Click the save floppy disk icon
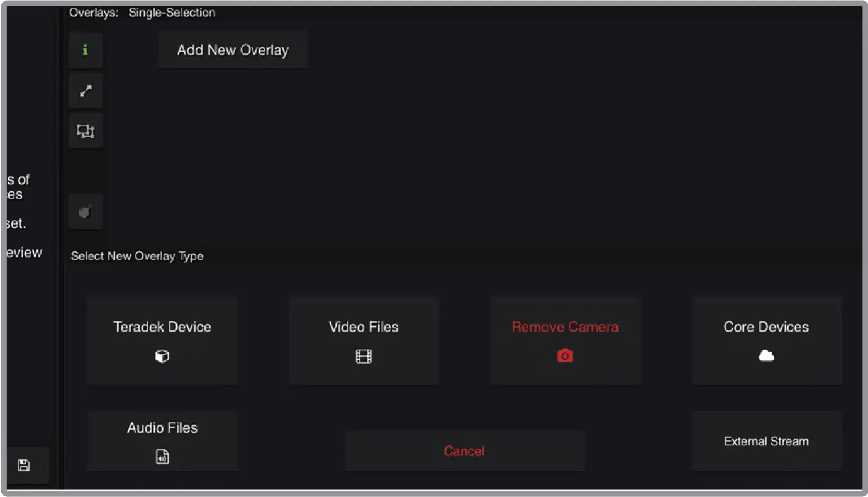The height and width of the screenshot is (497, 868). point(24,466)
